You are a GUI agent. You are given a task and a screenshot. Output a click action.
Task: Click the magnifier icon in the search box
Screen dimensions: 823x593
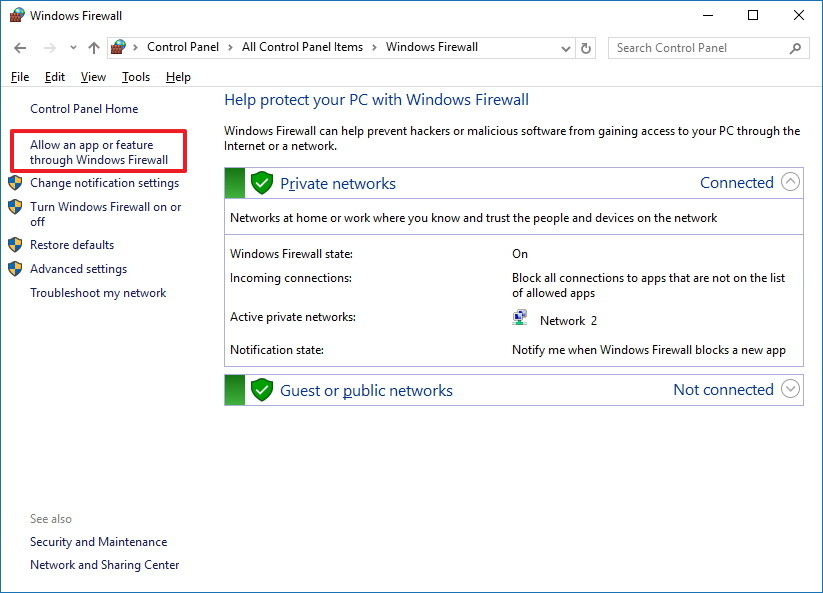tap(794, 47)
